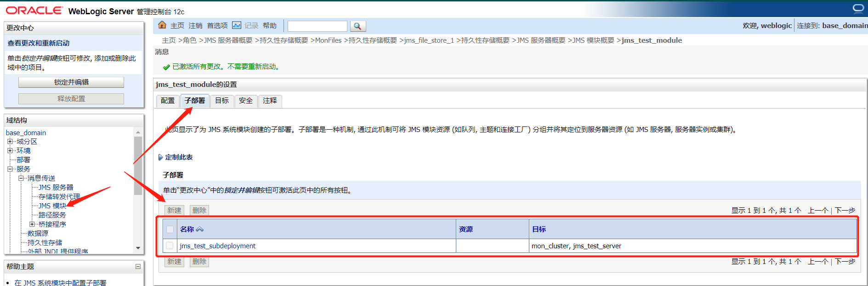
Task: Select 持久性存储 in the tree
Action: pyautogui.click(x=45, y=243)
